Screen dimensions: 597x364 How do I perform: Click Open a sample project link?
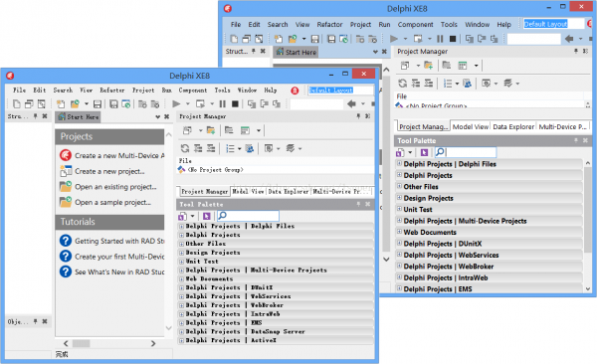pyautogui.click(x=112, y=203)
